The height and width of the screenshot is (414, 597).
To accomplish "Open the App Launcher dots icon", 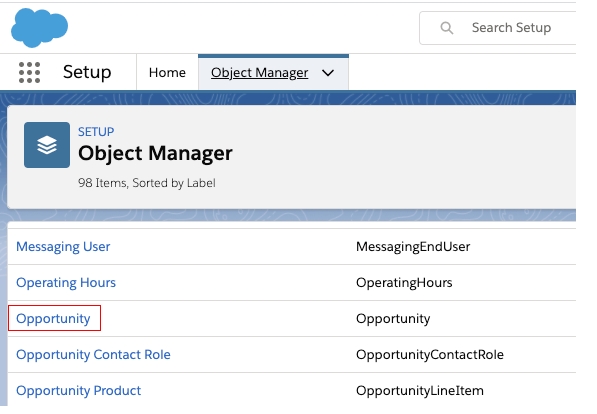I will [29, 72].
